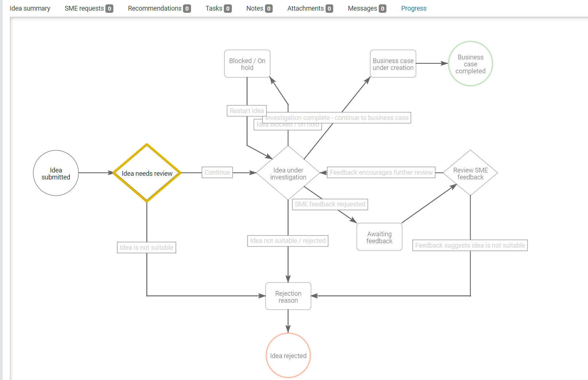Switch to the SME requests tab
588x380 pixels.
click(x=89, y=8)
